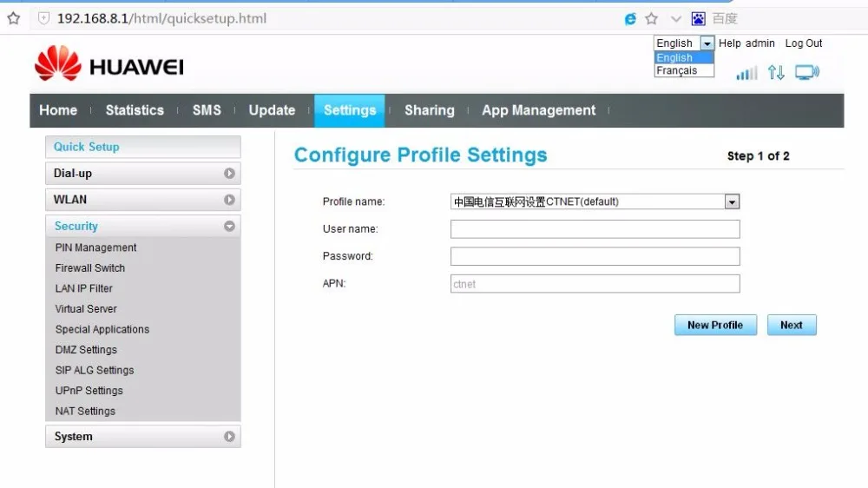Click the System sidebar label
This screenshot has width=868, height=488.
73,437
